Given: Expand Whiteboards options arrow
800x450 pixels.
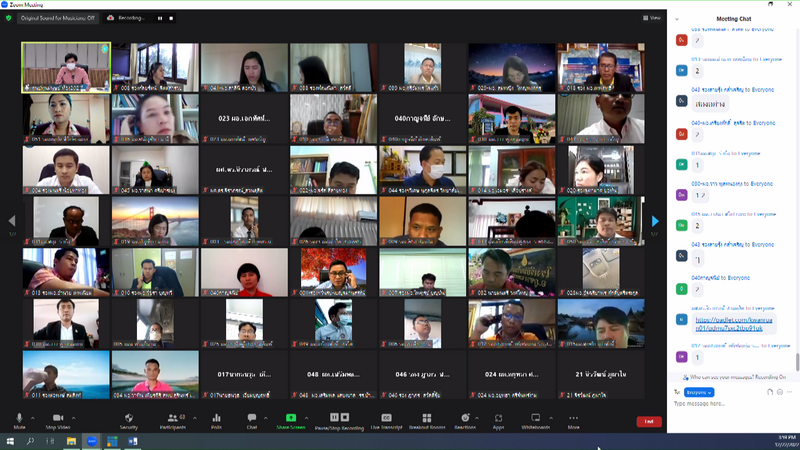Looking at the screenshot, I should (551, 418).
